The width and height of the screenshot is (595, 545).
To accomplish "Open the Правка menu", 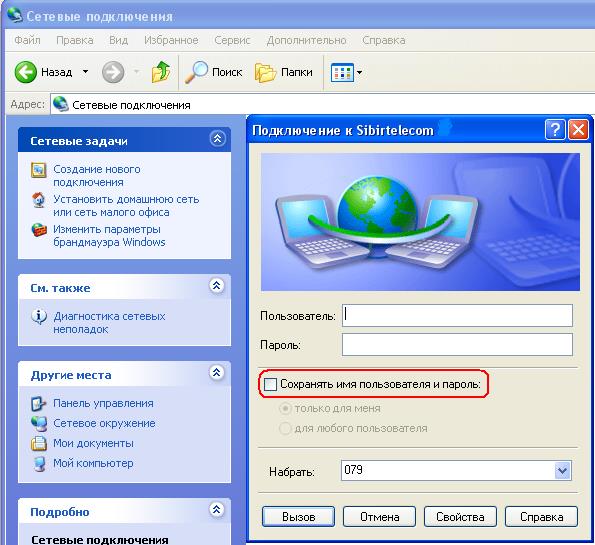I will click(75, 40).
